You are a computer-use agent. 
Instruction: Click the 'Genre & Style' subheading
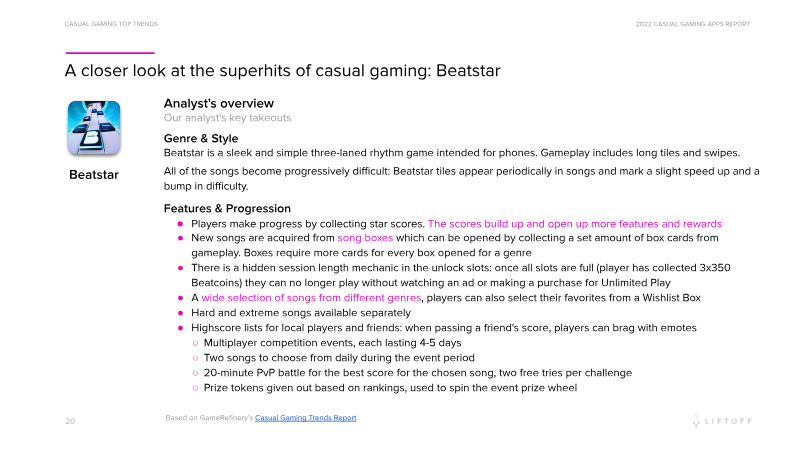click(x=201, y=138)
